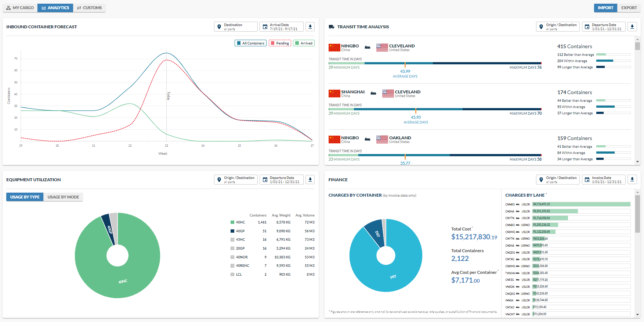The width and height of the screenshot is (644, 322).
Task: Toggle 45HC legend swatch
Action: click(232, 240)
